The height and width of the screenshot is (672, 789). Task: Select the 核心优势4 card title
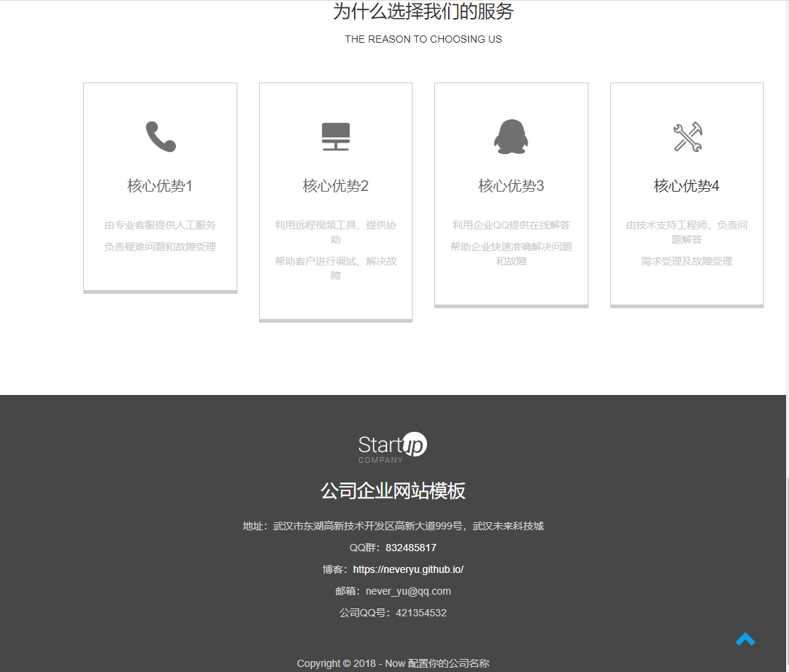tap(687, 186)
